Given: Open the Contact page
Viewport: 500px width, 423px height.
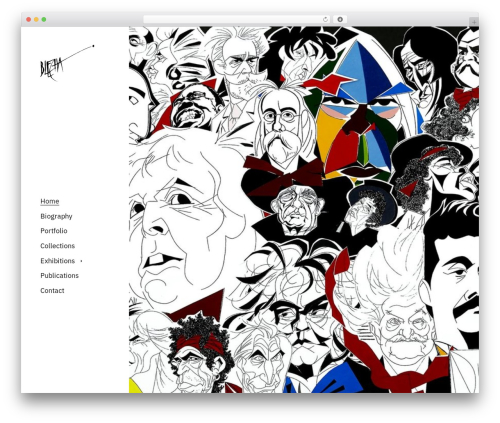Looking at the screenshot, I should (52, 291).
